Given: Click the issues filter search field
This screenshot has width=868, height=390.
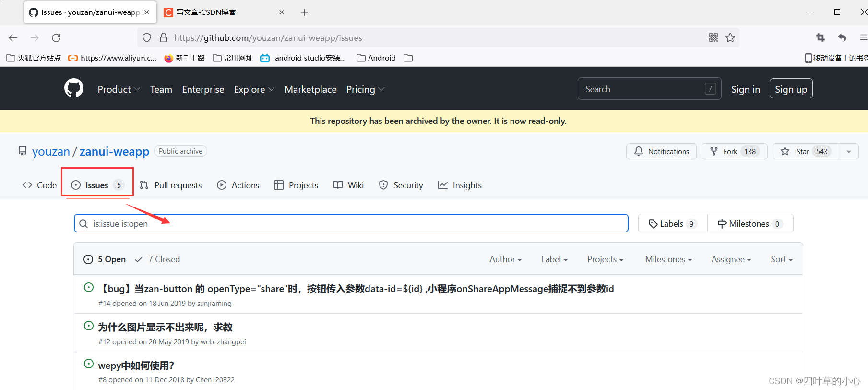Looking at the screenshot, I should point(351,223).
